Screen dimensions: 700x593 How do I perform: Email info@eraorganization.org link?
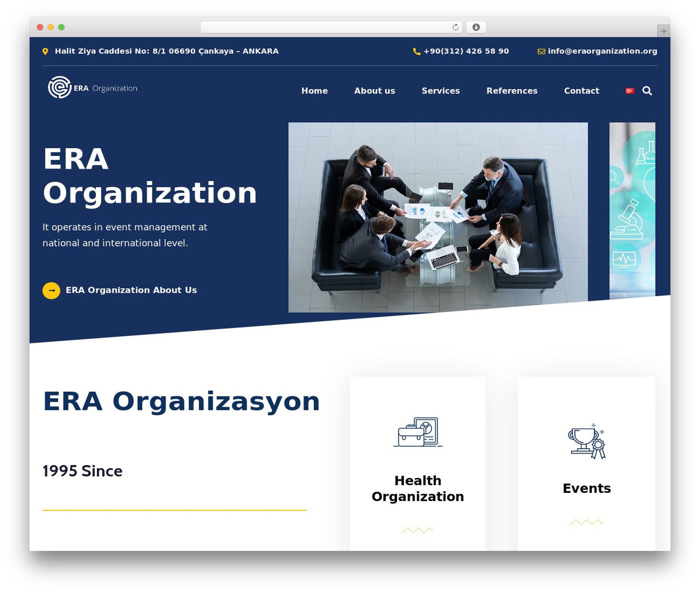pyautogui.click(x=603, y=51)
